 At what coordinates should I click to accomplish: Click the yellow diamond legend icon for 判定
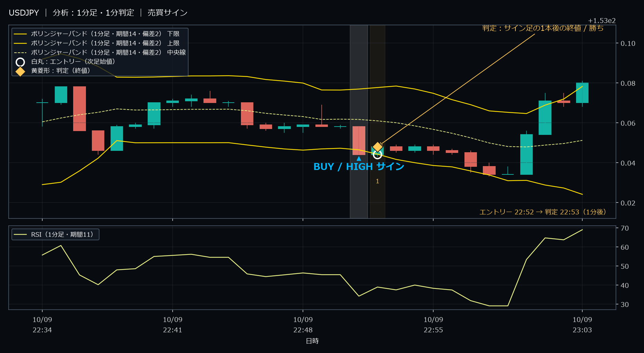click(20, 71)
